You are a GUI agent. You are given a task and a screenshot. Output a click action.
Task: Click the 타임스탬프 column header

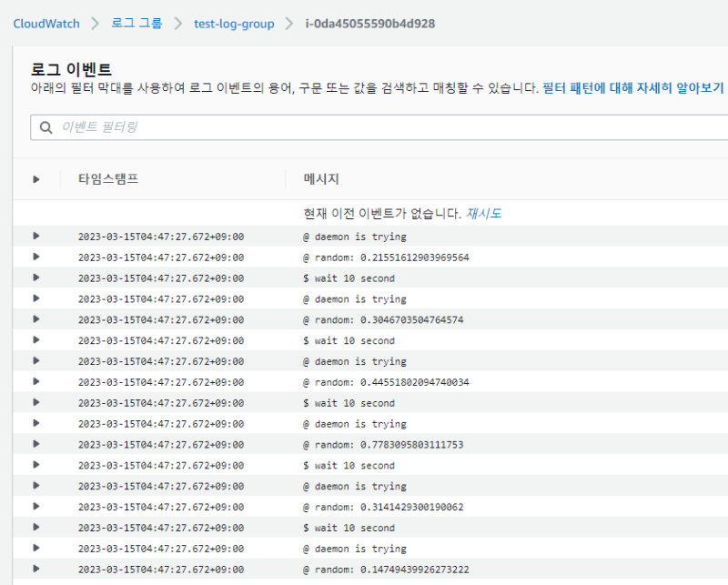coord(108,179)
